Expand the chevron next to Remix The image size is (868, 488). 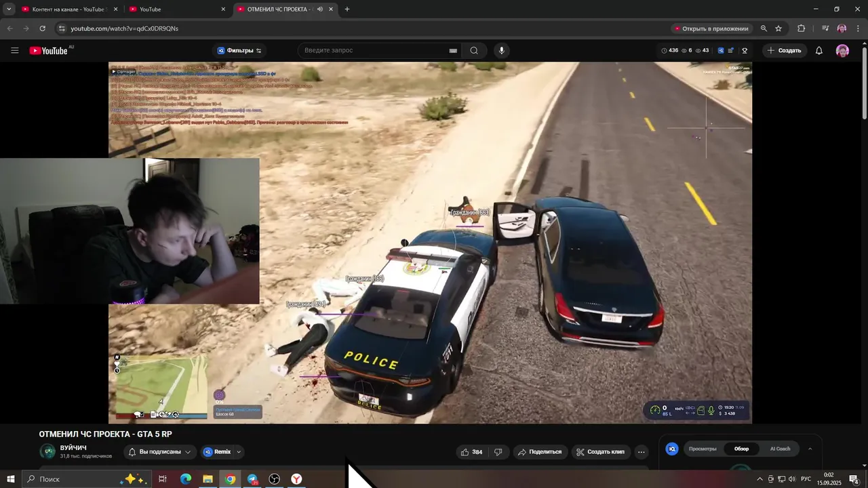[x=239, y=452]
